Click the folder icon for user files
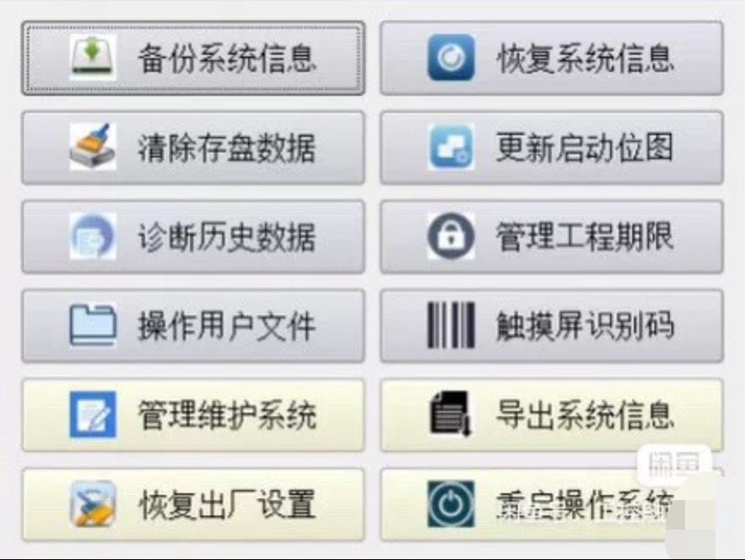The height and width of the screenshot is (560, 745). (x=93, y=326)
